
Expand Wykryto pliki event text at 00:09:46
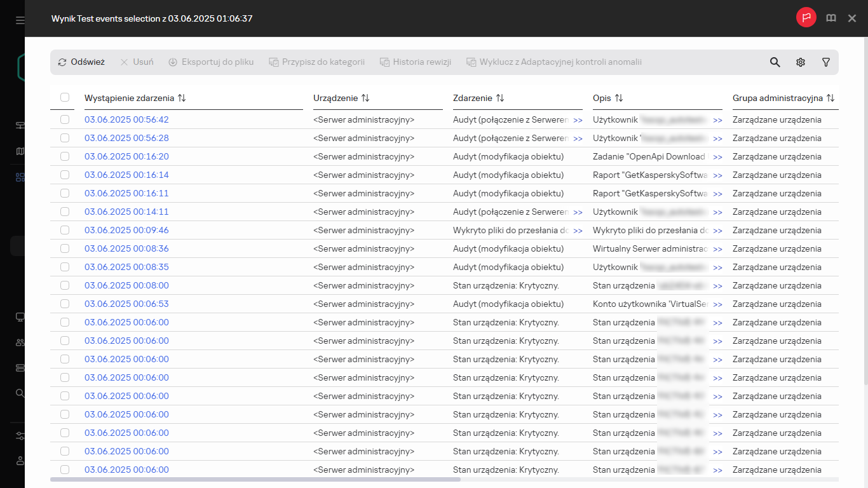tap(578, 231)
